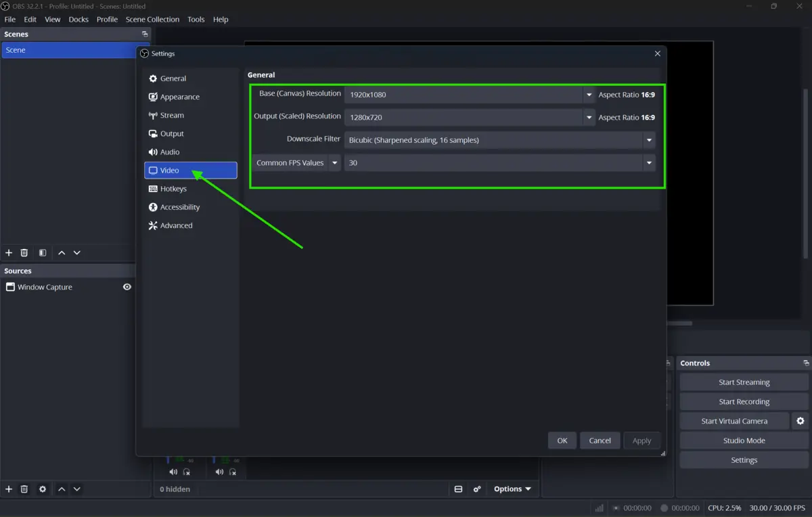812x517 pixels.
Task: Click Settings button in Controls dock
Action: pos(744,460)
